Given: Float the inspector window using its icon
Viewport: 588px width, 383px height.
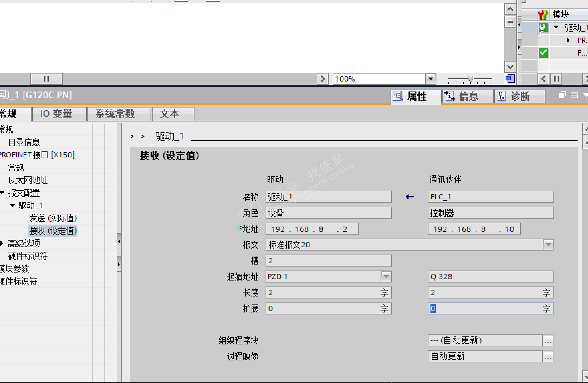Looking at the screenshot, I should 562,95.
